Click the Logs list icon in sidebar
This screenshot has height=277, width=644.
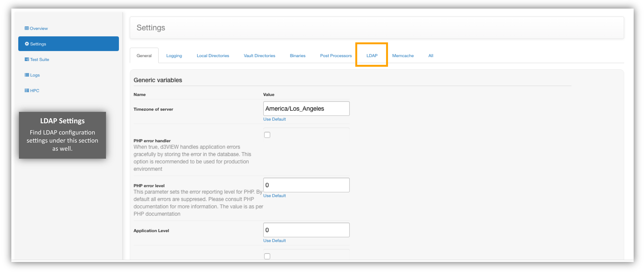[27, 75]
